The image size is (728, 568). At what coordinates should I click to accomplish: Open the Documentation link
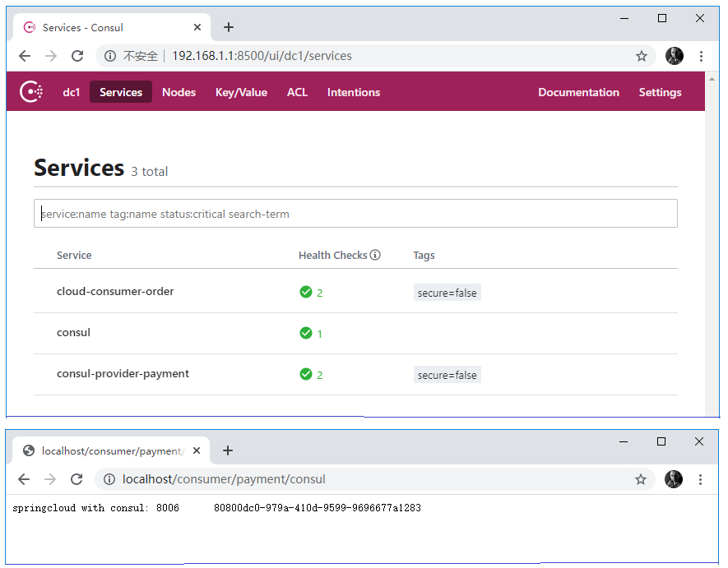pos(578,92)
